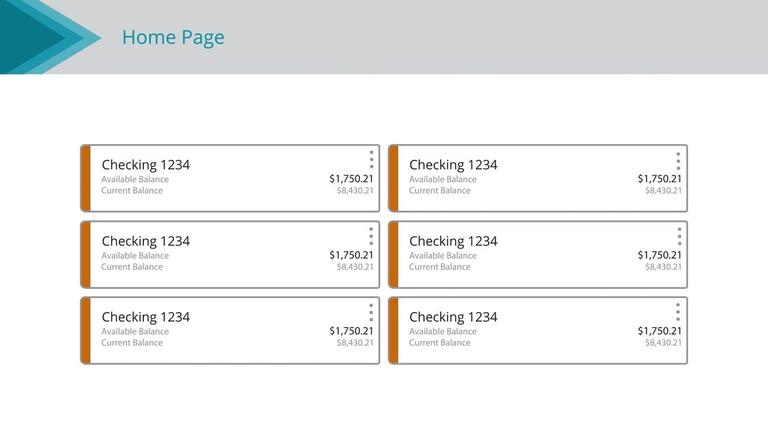Screen dimensions: 768x432
Task: Click Current Balance label in middle-right card
Action: [439, 267]
